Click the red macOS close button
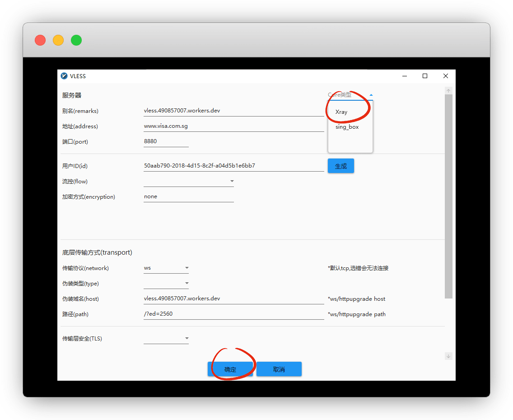This screenshot has width=513, height=420. click(40, 40)
